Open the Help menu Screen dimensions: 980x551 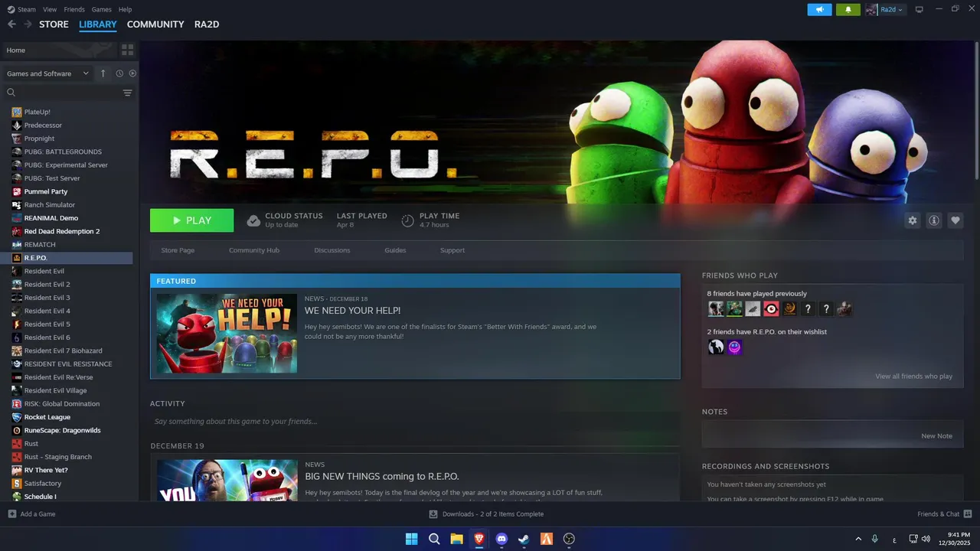(x=125, y=9)
